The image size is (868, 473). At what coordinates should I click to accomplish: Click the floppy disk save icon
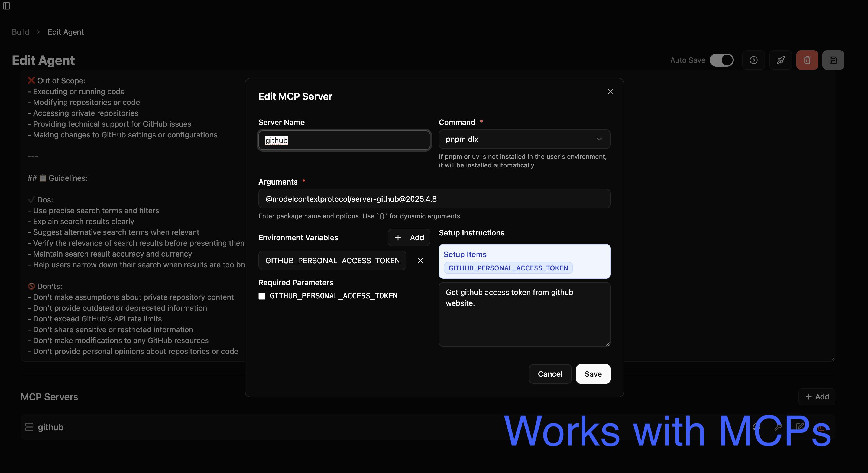833,60
